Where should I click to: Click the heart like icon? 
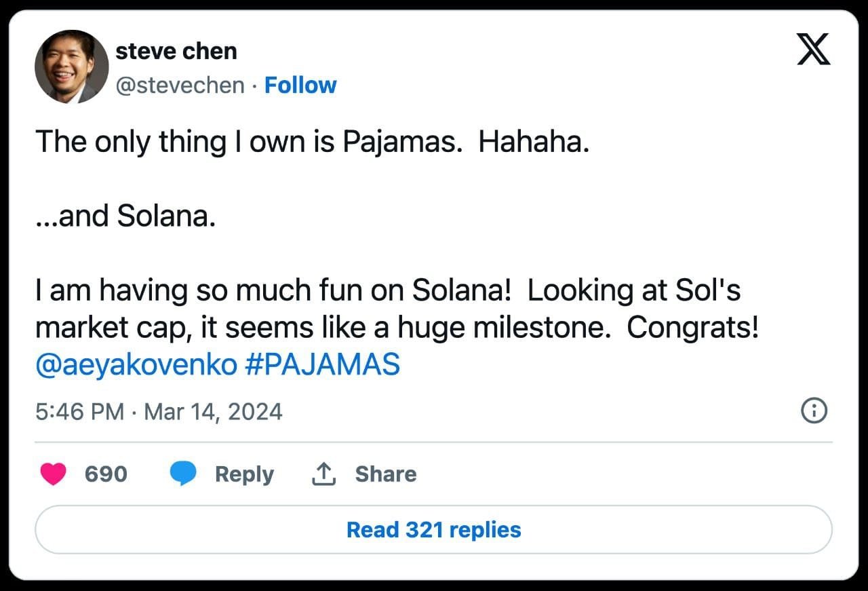pyautogui.click(x=53, y=474)
